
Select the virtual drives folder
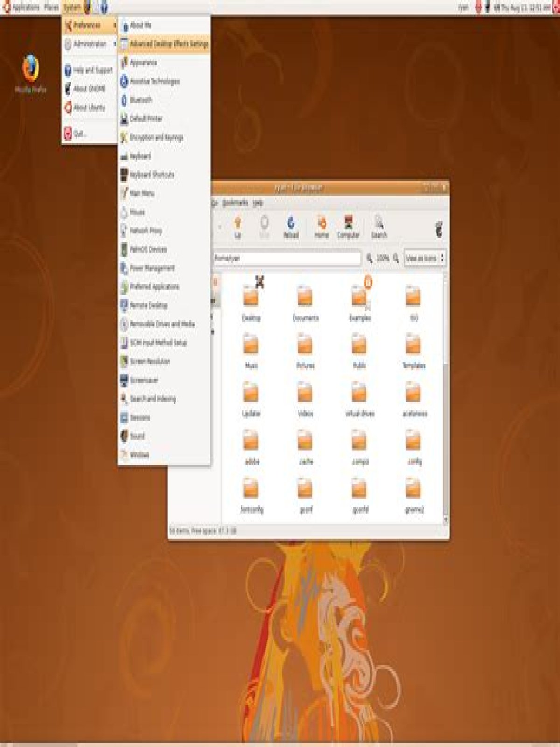click(360, 399)
